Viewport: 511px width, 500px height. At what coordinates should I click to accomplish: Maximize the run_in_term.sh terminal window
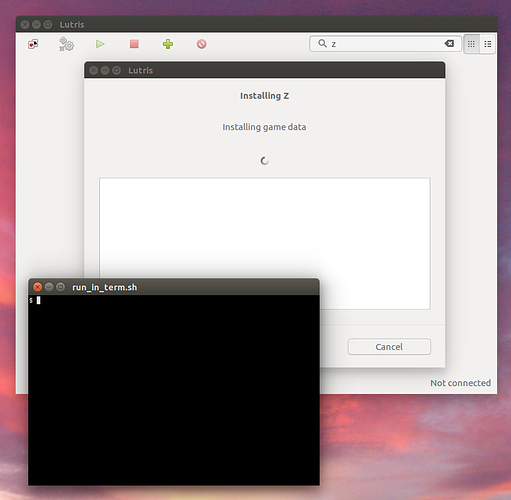point(60,287)
